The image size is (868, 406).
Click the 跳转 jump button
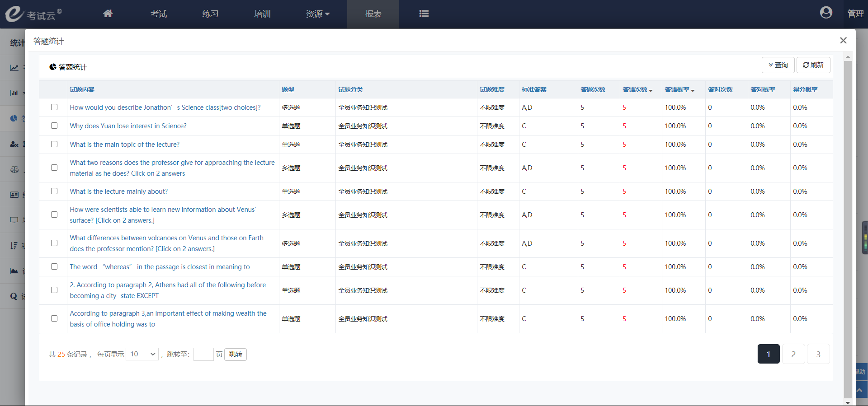click(x=236, y=354)
